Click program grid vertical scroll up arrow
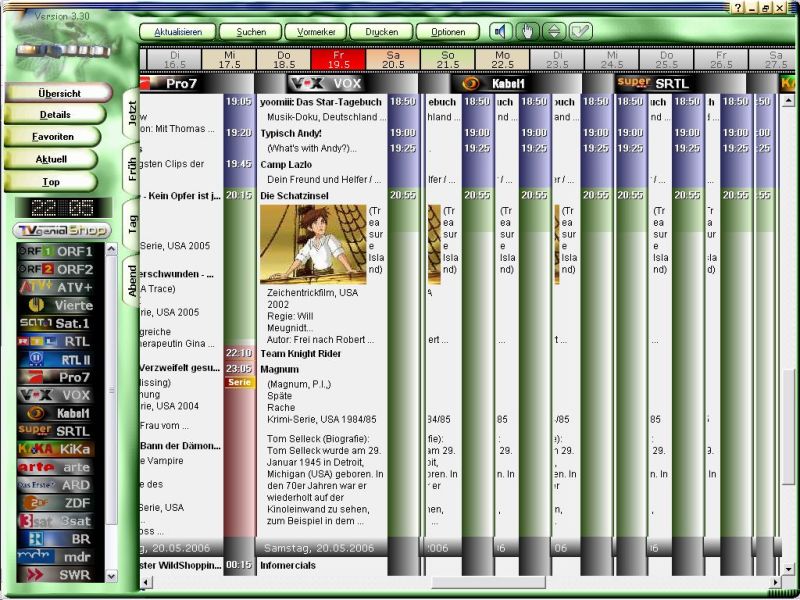The image size is (800, 600). (788, 101)
